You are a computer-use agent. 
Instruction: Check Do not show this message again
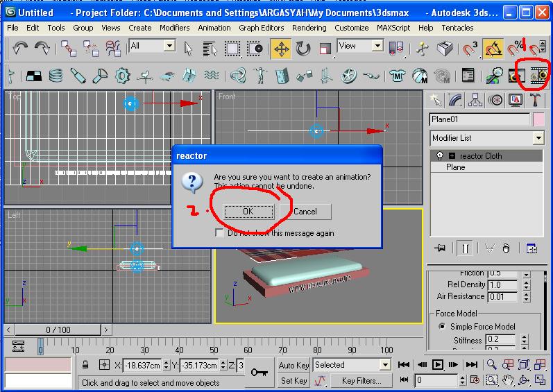point(219,233)
